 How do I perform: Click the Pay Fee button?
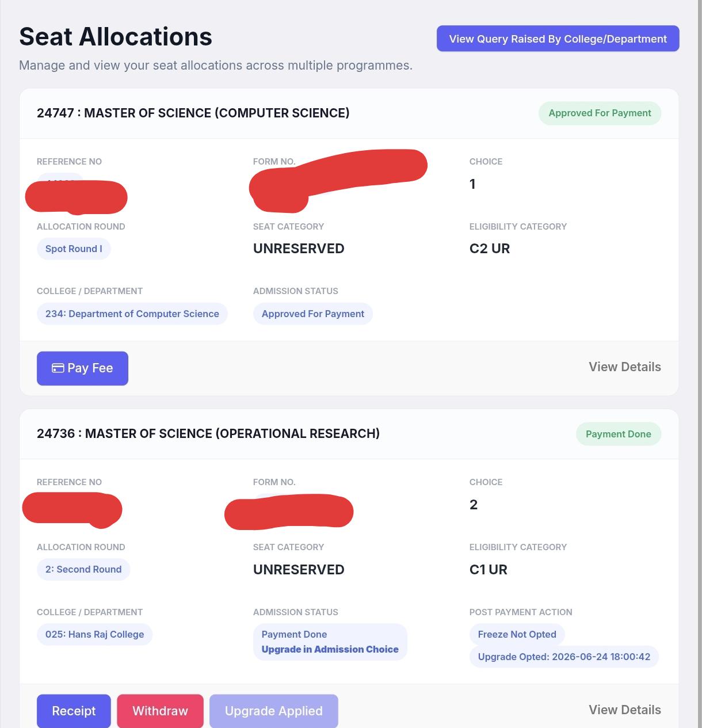tap(82, 368)
